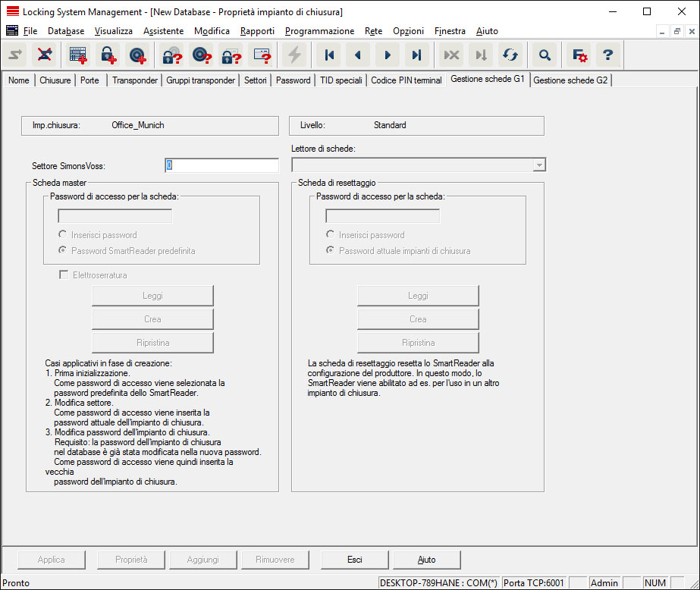700x590 pixels.
Task: Click the add new lock icon
Action: (107, 55)
